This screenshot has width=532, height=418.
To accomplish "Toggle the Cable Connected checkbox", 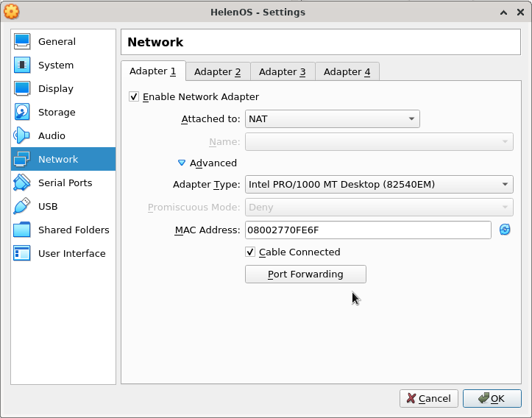I will (251, 252).
